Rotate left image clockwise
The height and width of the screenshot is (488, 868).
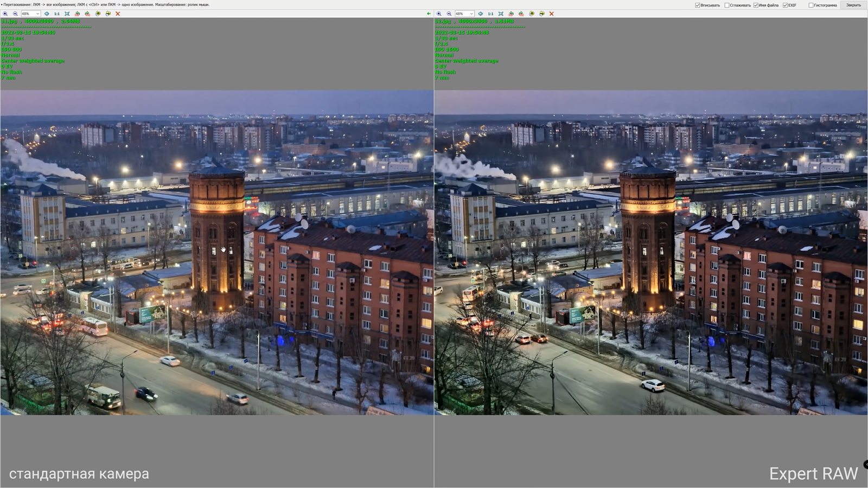87,14
